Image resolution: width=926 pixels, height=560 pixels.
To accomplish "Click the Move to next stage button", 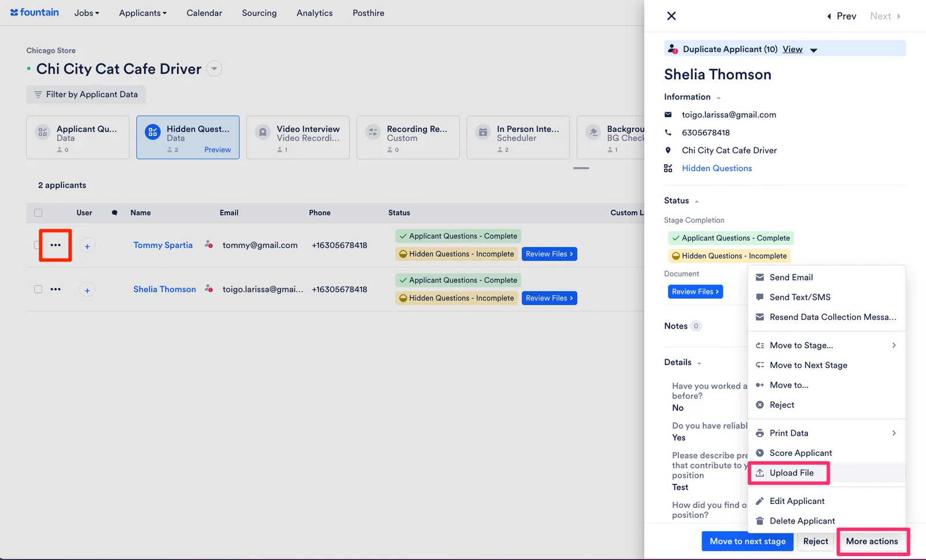I will (748, 541).
